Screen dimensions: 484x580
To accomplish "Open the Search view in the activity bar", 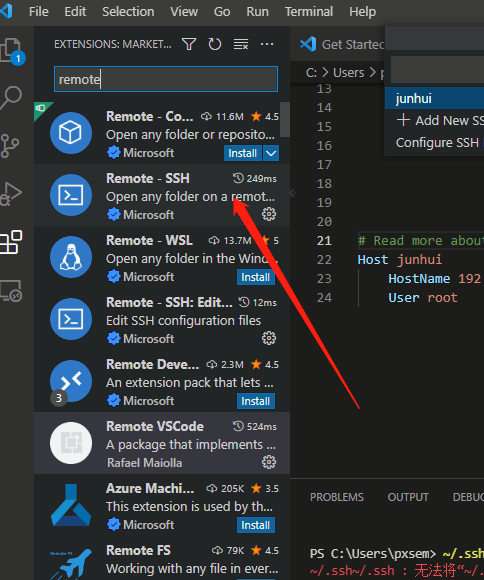I will 11,98.
